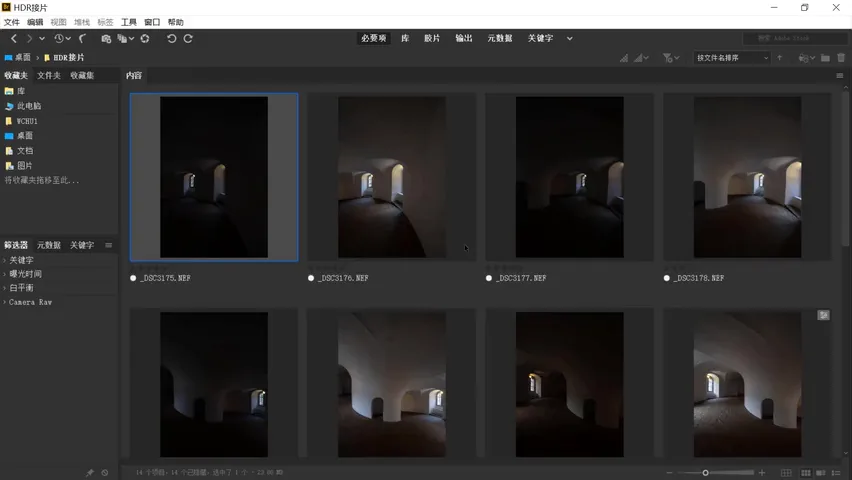Screen dimensions: 852x480
Task: Switch to 收藏集 panel tab
Action: pos(82,76)
